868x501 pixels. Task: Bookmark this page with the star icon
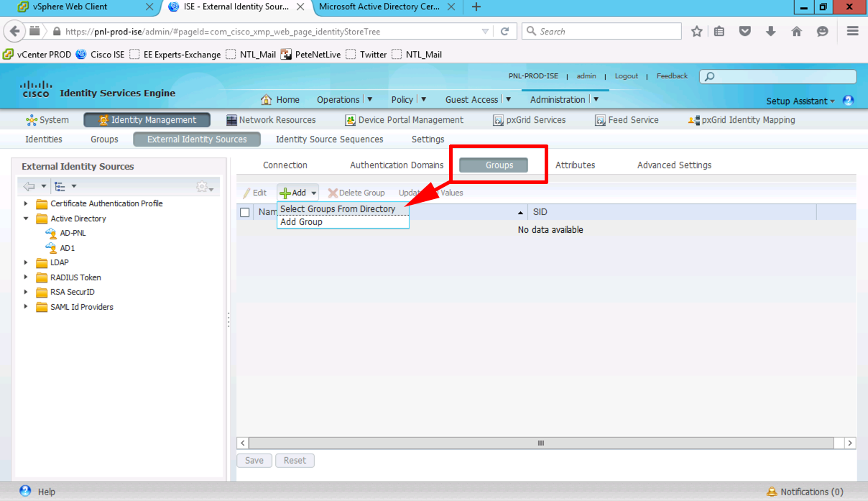point(696,32)
